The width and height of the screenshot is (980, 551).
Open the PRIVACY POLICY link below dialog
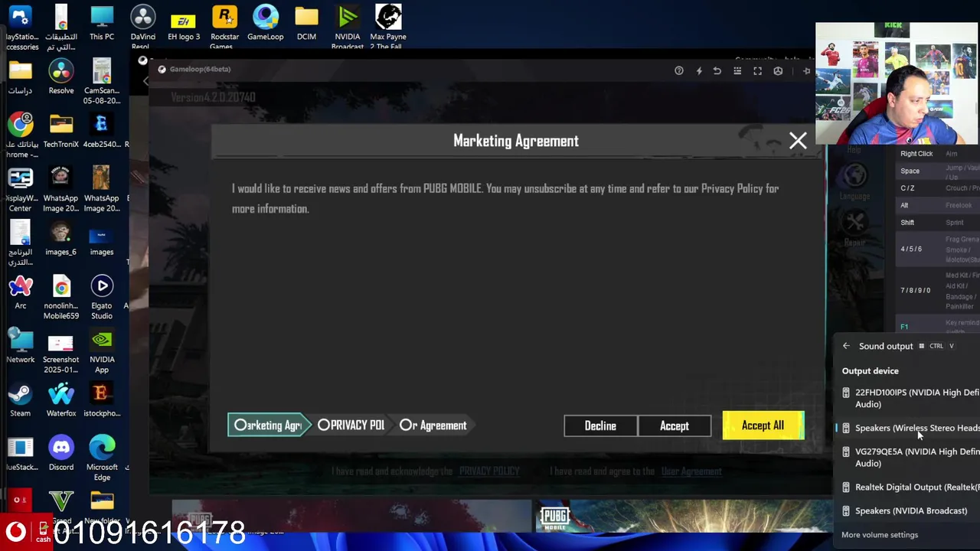coord(489,471)
